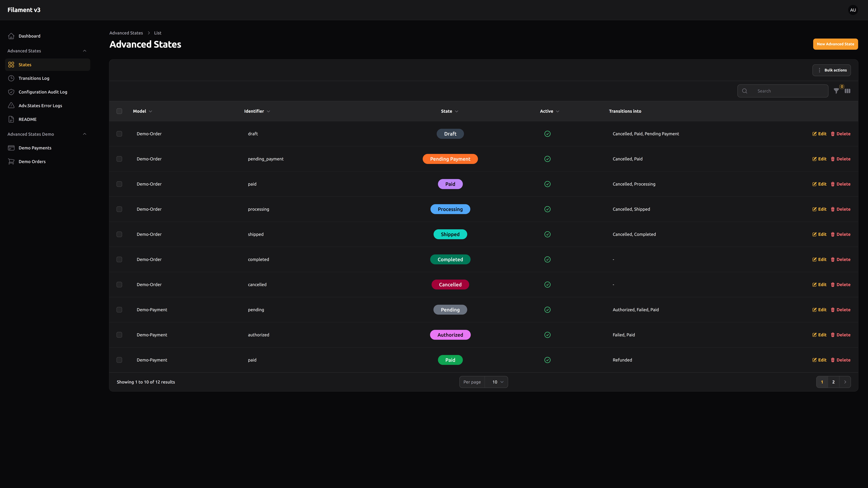This screenshot has width=868, height=488.
Task: Open the Per page dropdown
Action: pyautogui.click(x=496, y=382)
